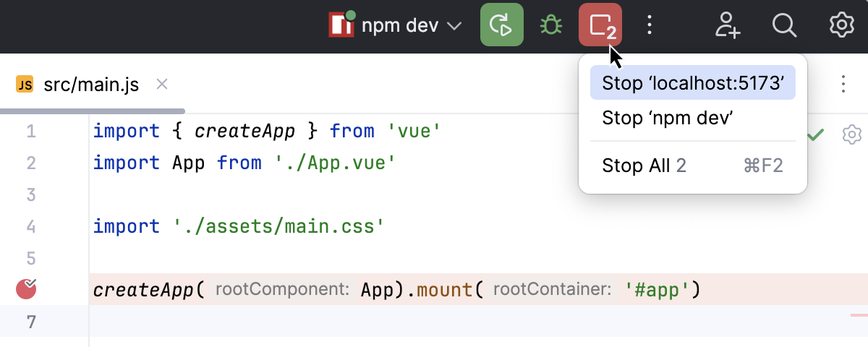Screen dimensions: 868x347
Task: Open the npm dev run configuration dropdown
Action: [x=396, y=26]
